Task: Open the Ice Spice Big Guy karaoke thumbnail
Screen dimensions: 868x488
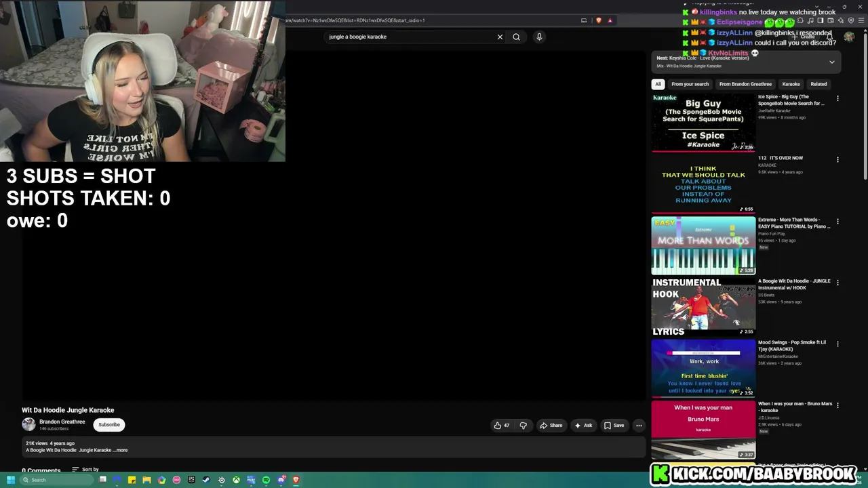Action: 703,123
